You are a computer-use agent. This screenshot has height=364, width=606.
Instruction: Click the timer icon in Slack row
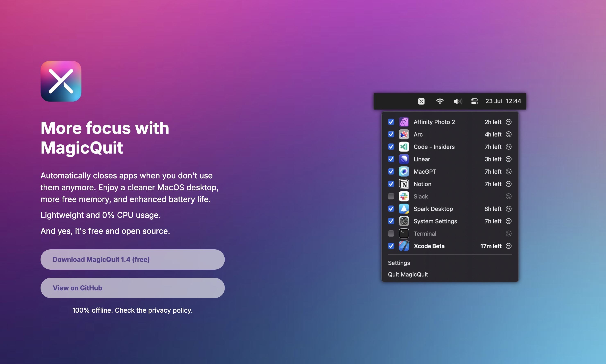pyautogui.click(x=509, y=197)
